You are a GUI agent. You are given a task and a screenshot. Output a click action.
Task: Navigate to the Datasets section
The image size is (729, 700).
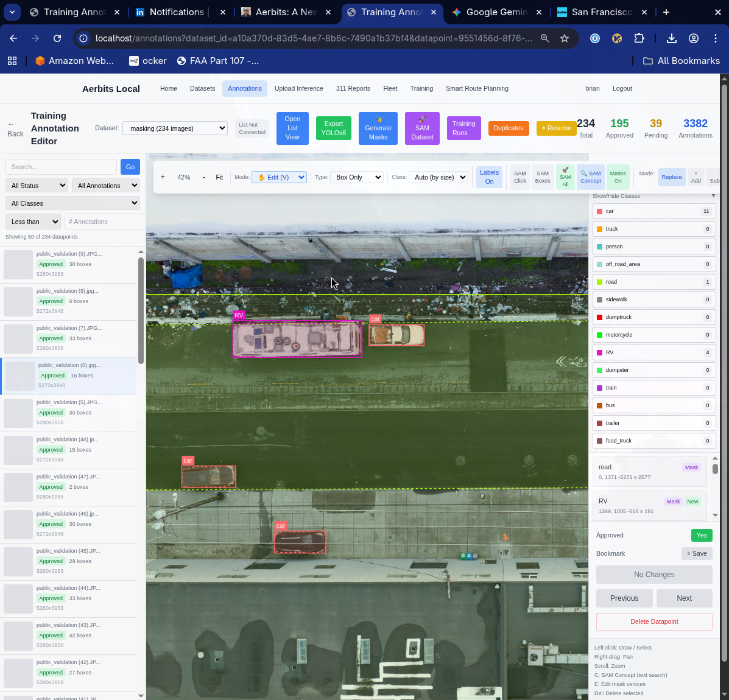point(202,88)
